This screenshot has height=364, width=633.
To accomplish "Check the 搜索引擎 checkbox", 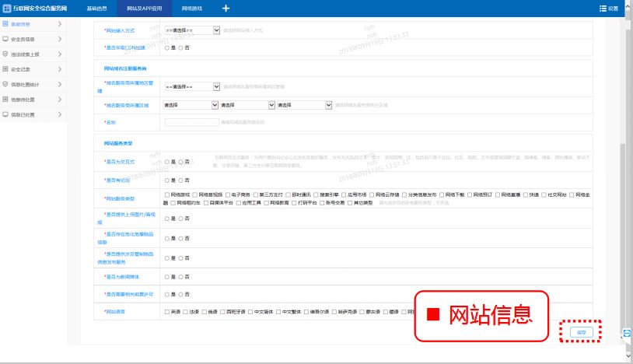I will pos(316,195).
